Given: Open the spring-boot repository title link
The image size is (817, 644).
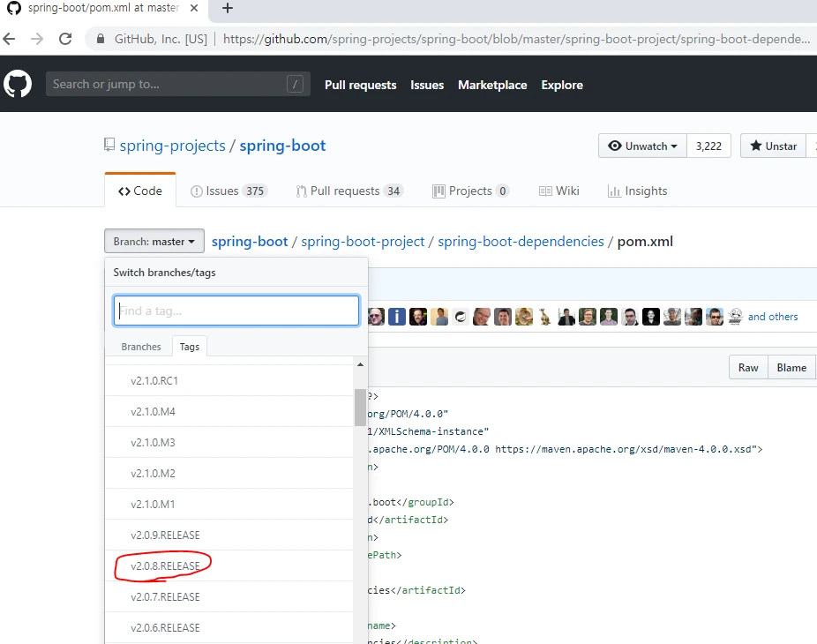Looking at the screenshot, I should tap(282, 146).
